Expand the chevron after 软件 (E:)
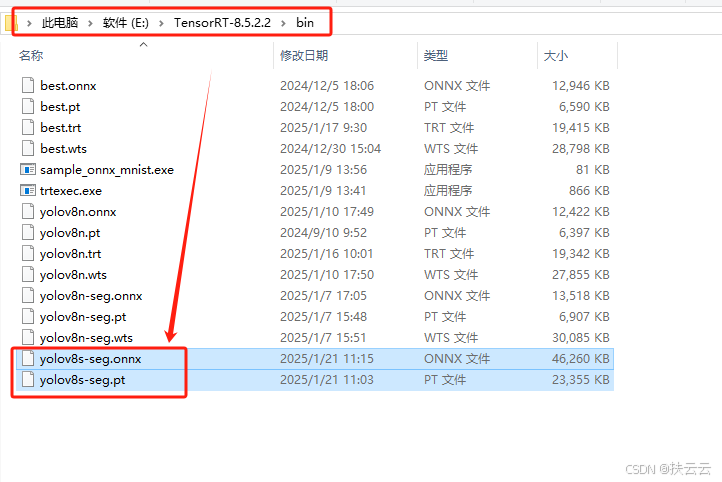Screen dimensions: 722x482 click(161, 23)
